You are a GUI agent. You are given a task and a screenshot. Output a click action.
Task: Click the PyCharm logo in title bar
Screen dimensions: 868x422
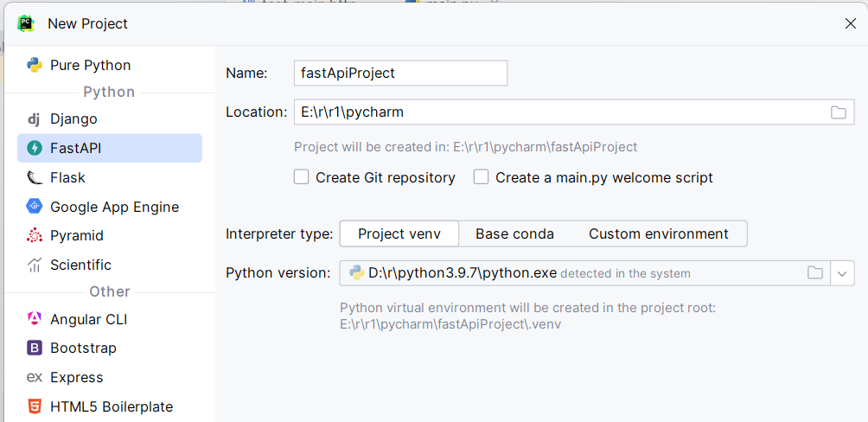(25, 23)
